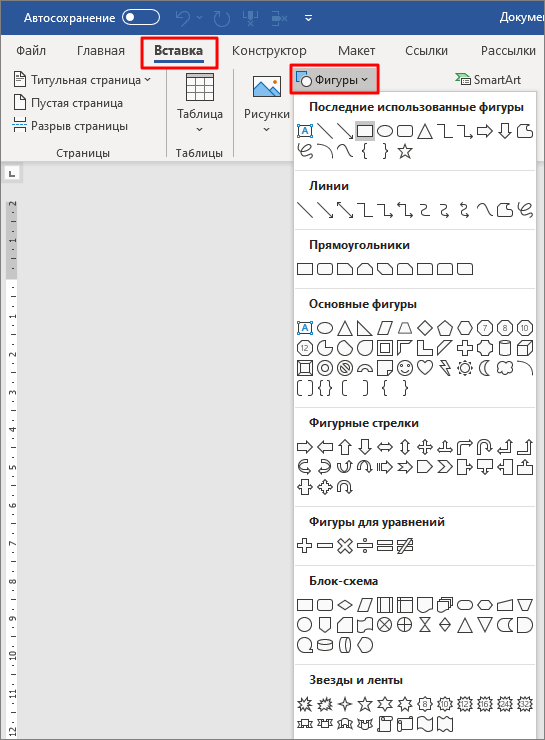Click the Undo arrow in title bar
The height and width of the screenshot is (740, 545).
click(182, 18)
